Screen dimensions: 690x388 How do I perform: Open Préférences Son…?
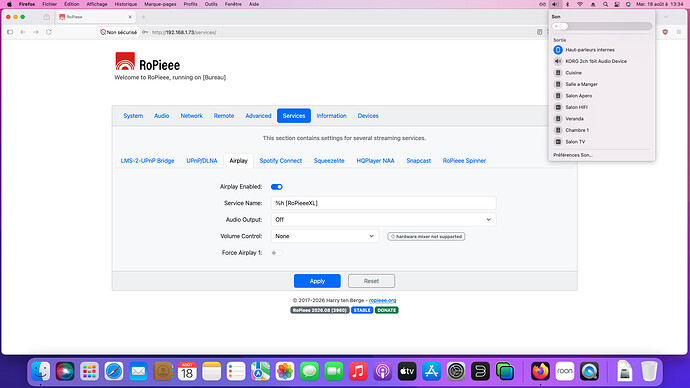(x=573, y=155)
